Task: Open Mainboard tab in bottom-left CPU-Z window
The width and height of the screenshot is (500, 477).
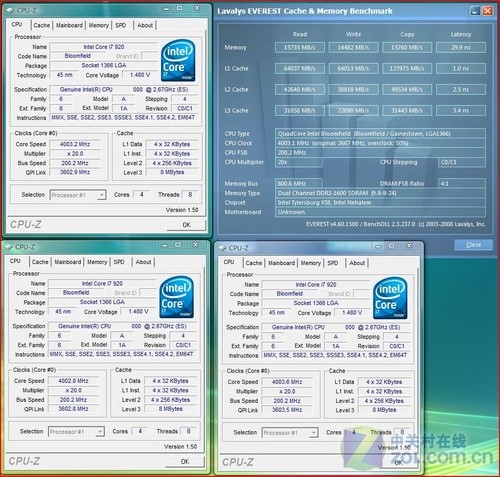Action: tap(68, 262)
